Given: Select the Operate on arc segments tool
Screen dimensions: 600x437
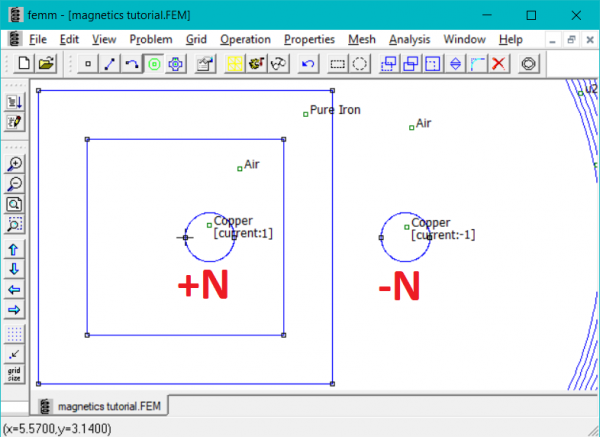Looking at the screenshot, I should 132,63.
